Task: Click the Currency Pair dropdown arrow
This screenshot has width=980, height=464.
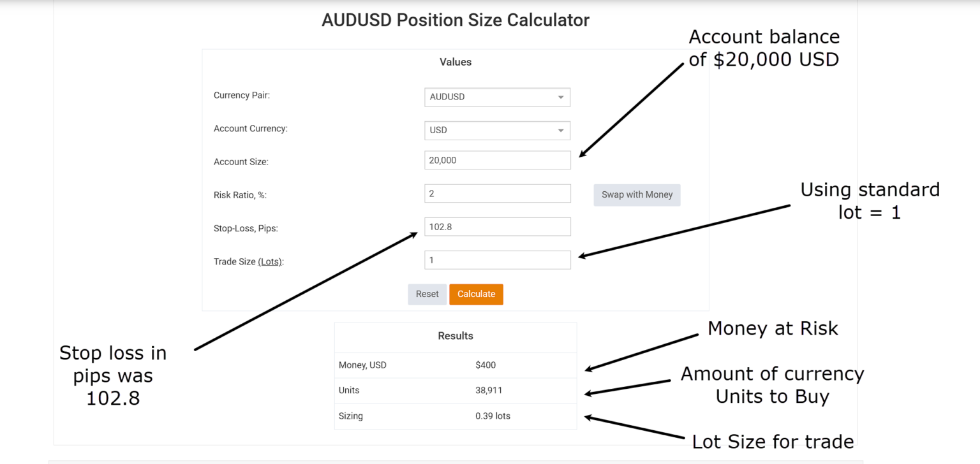Action: [562, 97]
